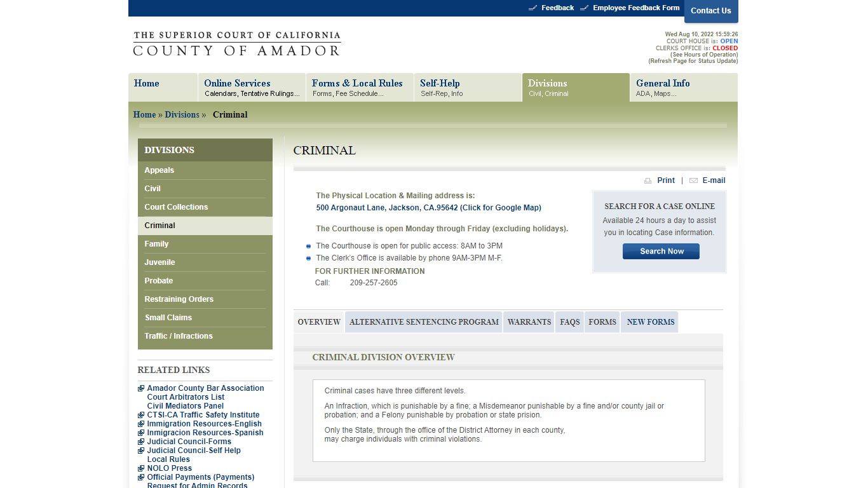868x488 pixels.
Task: Click the Print link
Action: [x=666, y=180]
